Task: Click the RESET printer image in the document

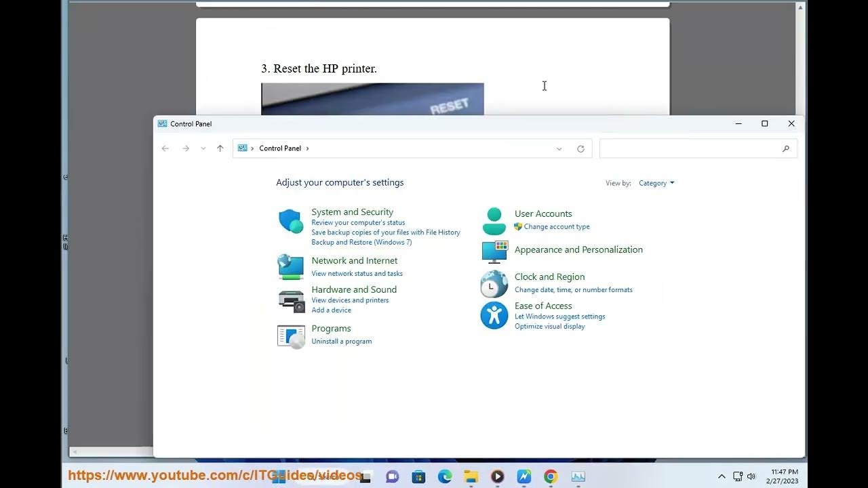Action: tap(372, 99)
